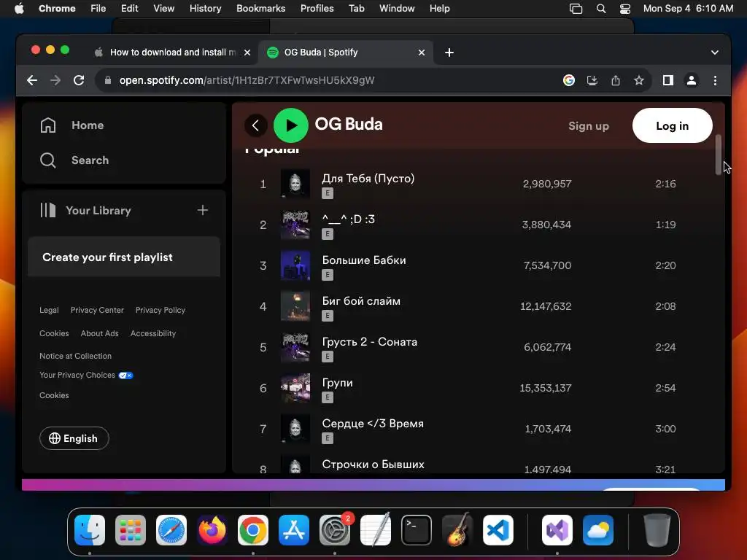Open File menu

coord(98,8)
